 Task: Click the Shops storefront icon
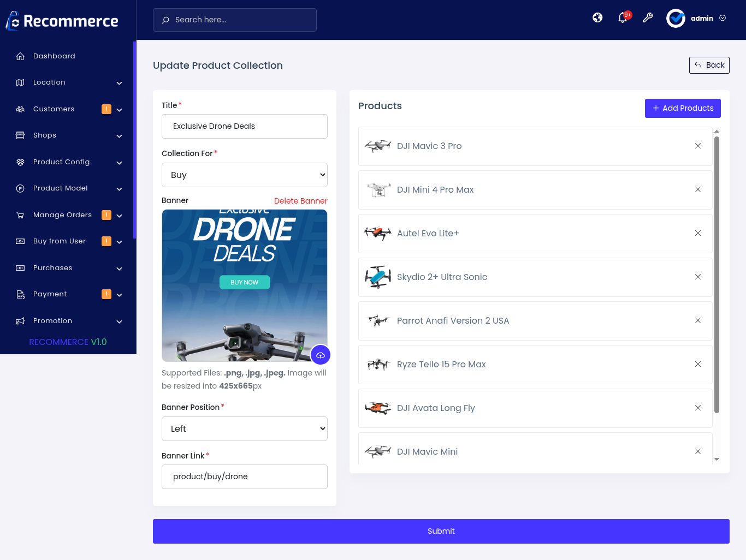click(20, 135)
